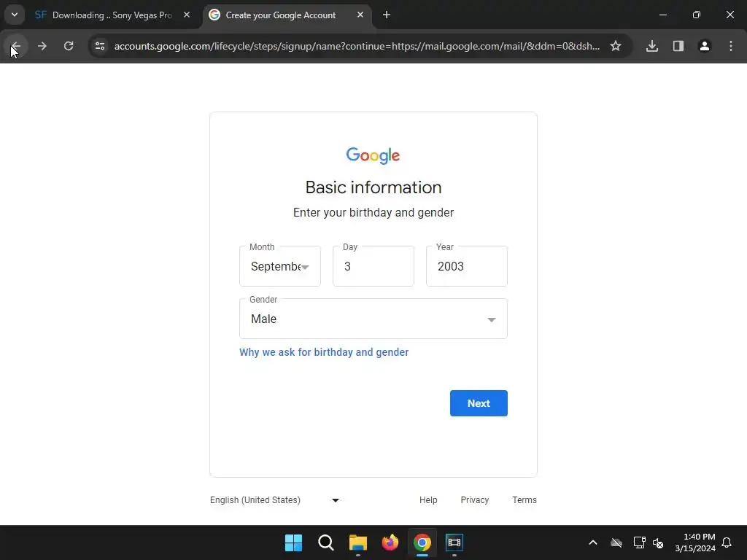Go back to the previous page
The image size is (747, 560).
pyautogui.click(x=15, y=46)
